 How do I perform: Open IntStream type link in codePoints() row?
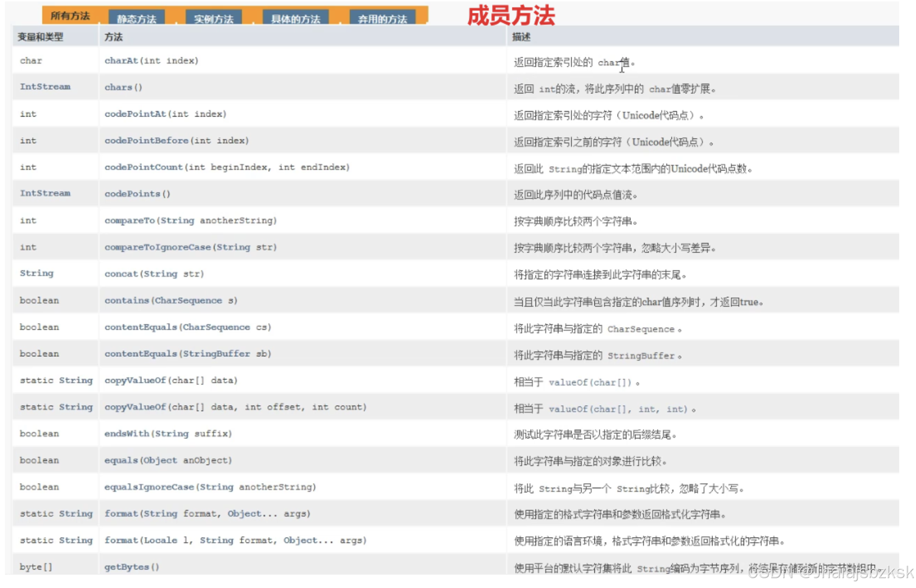point(45,194)
